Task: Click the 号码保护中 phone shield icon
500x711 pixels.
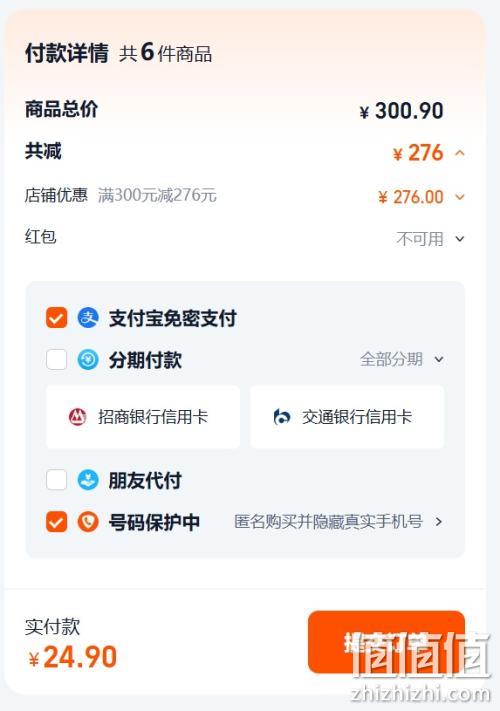Action: tap(88, 522)
